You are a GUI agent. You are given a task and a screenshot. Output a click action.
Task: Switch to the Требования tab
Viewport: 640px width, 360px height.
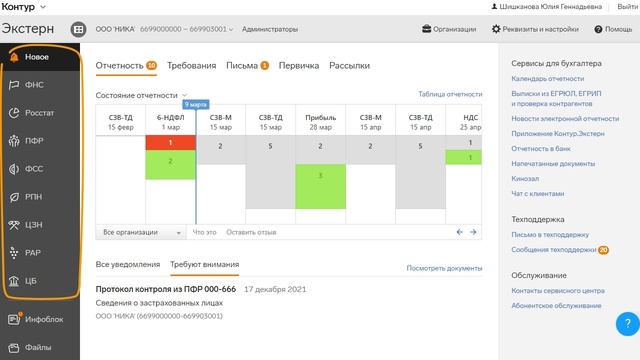tap(191, 66)
